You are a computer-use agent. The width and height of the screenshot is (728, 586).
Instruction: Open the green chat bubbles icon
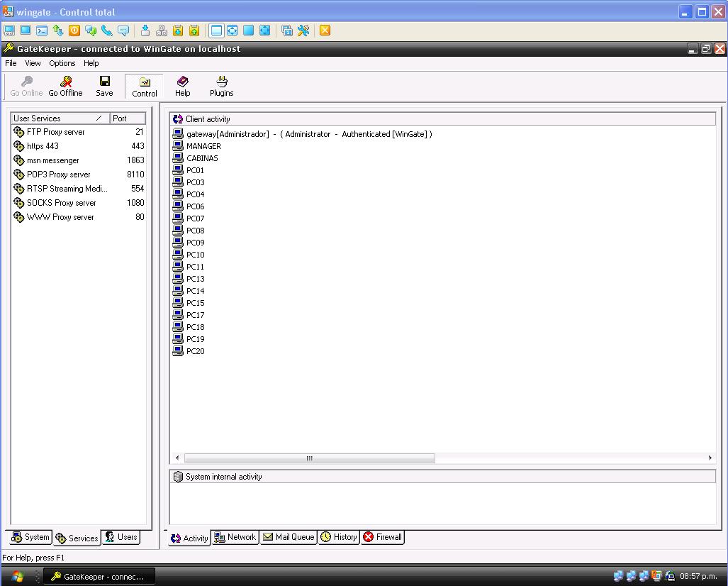tap(91, 31)
